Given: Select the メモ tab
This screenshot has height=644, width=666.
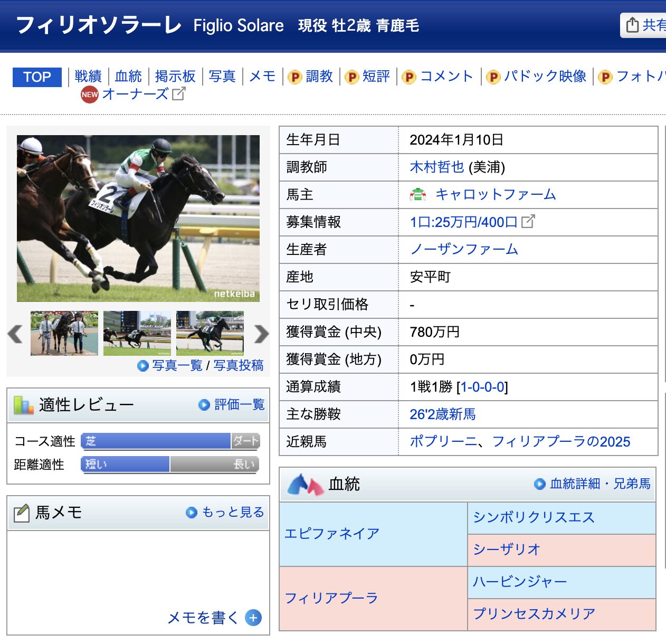Looking at the screenshot, I should (x=262, y=77).
